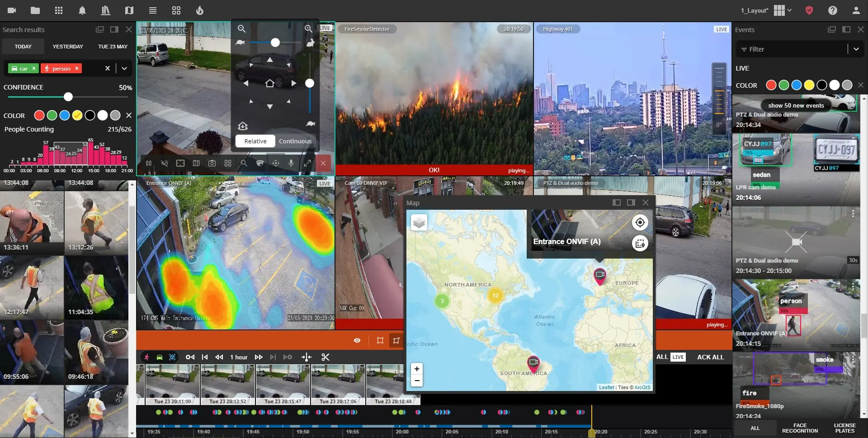This screenshot has height=438, width=868.
Task: Select the yellow color swatch in search
Action: 77,116
